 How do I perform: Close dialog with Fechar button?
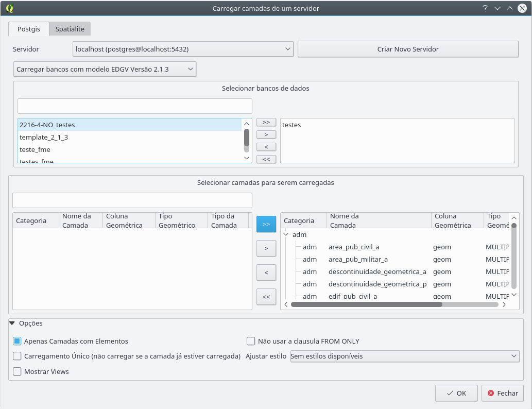[x=503, y=393]
